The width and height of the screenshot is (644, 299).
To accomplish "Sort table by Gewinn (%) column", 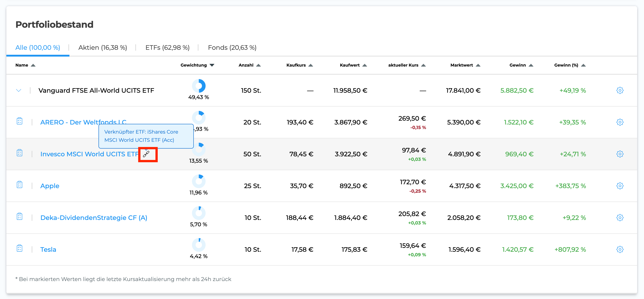I will 570,65.
